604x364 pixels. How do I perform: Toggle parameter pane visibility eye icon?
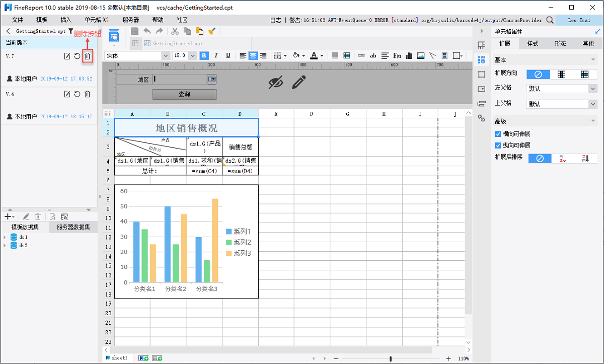coord(276,83)
